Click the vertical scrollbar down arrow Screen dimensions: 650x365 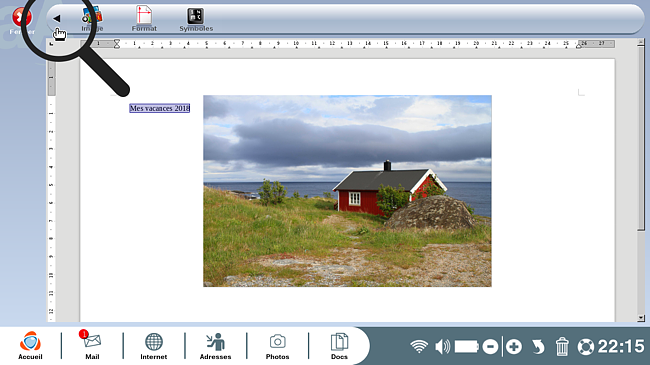pos(641,318)
